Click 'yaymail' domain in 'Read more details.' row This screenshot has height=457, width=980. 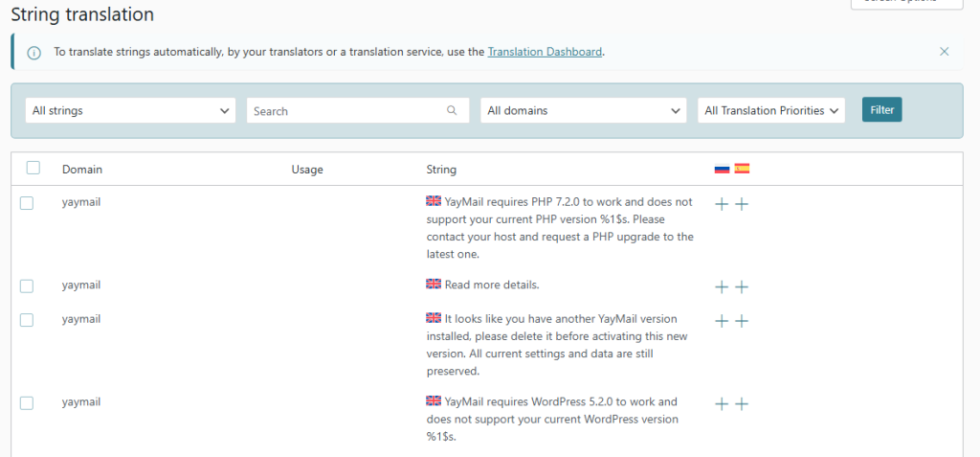[x=81, y=285]
